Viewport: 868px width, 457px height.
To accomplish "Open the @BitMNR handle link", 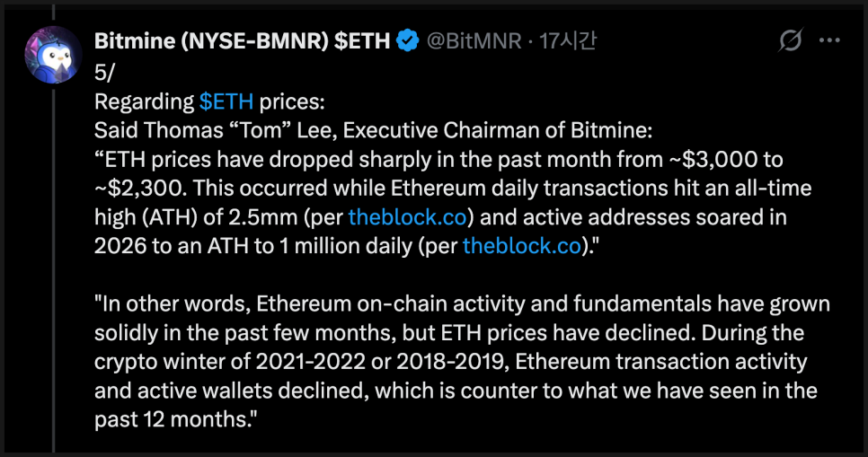I will tap(473, 41).
